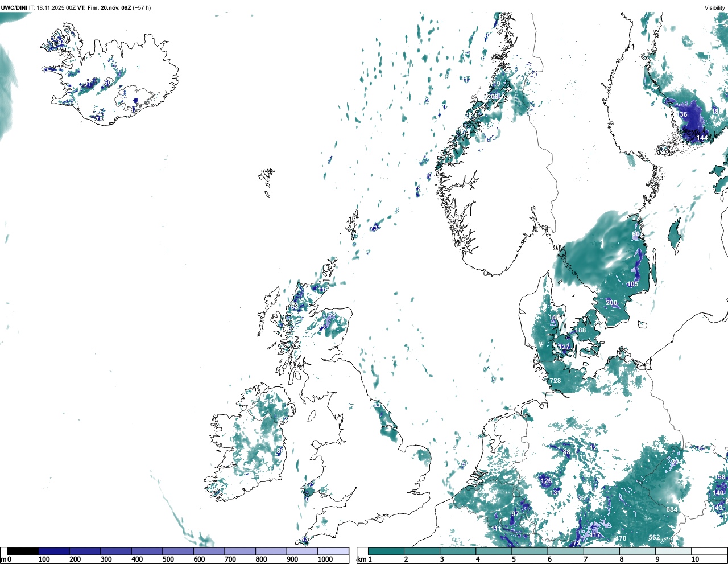Click the "208" visibility value in Norway
728x564 pixels.
493,97
